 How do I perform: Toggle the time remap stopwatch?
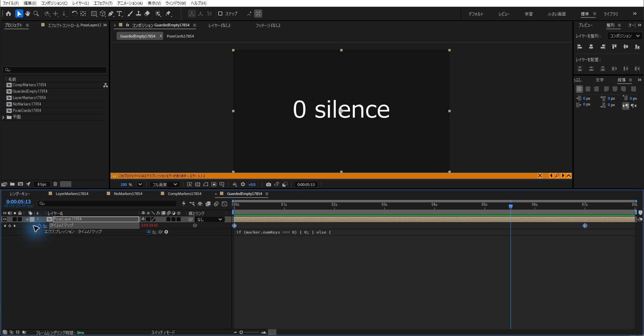[x=39, y=225]
